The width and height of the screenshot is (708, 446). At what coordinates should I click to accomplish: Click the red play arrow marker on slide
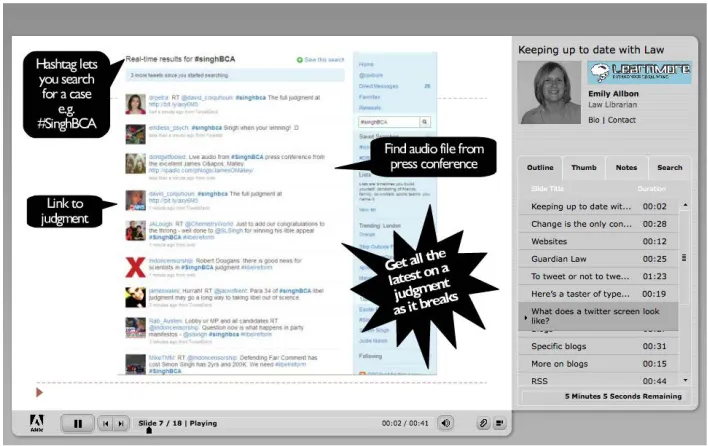click(x=39, y=392)
